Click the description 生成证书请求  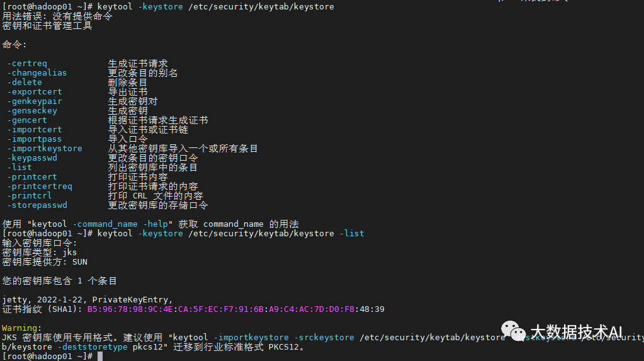tap(138, 64)
